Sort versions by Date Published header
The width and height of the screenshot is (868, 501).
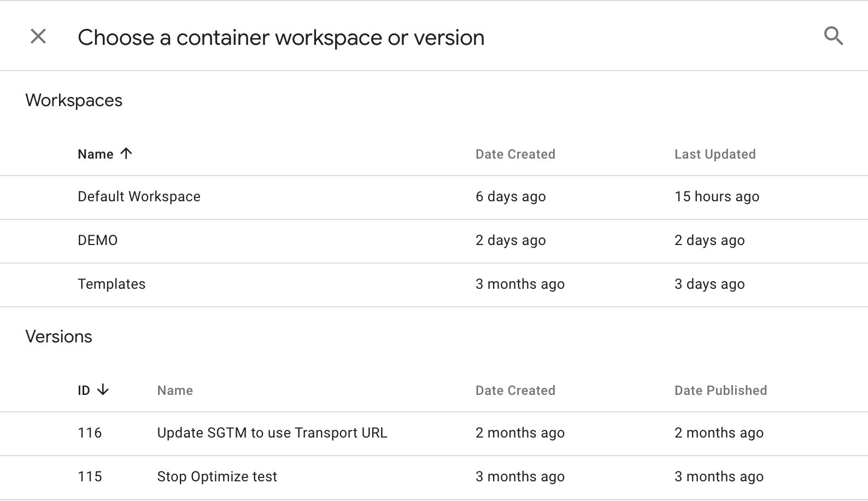pyautogui.click(x=720, y=391)
